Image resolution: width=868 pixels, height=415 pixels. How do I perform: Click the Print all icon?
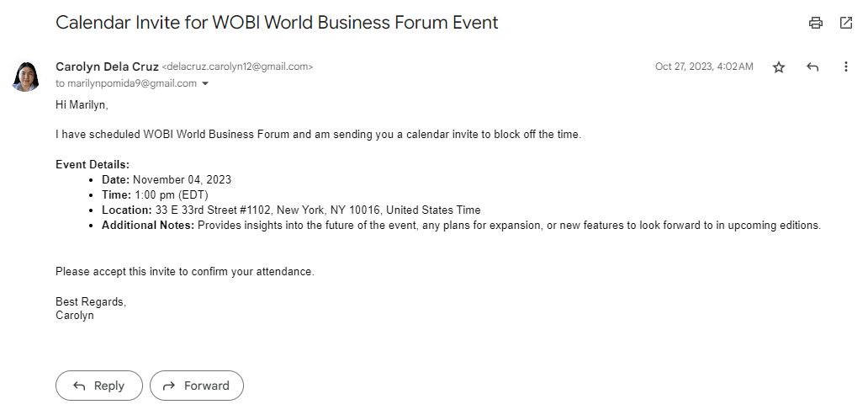(815, 23)
